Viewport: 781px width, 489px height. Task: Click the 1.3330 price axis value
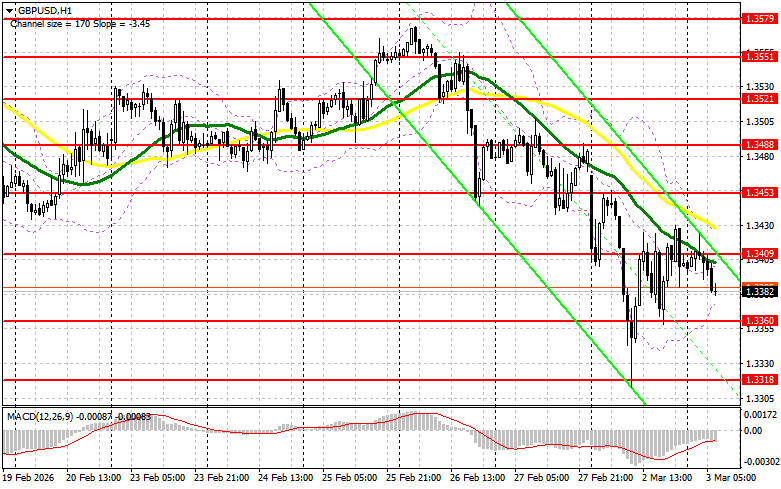click(x=761, y=364)
